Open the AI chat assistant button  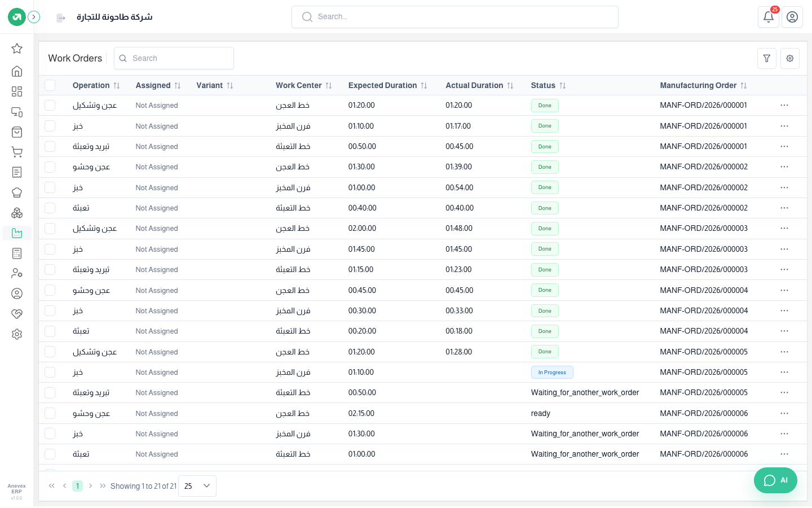(775, 480)
